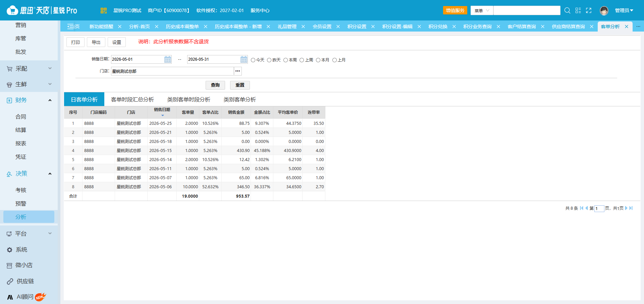This screenshot has height=304, width=644.
Task: Click the sort arrow under 销售日期 header
Action: [163, 115]
